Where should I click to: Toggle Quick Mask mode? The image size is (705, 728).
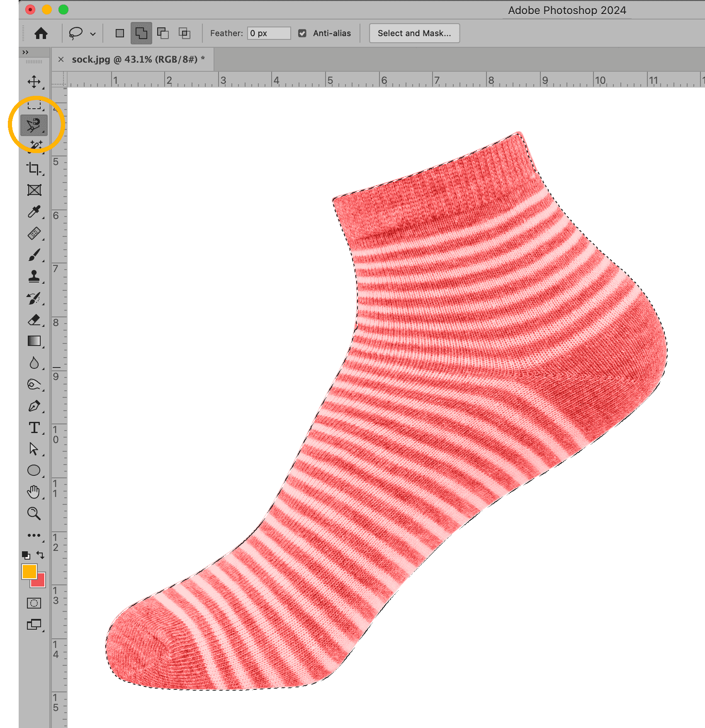pyautogui.click(x=34, y=603)
